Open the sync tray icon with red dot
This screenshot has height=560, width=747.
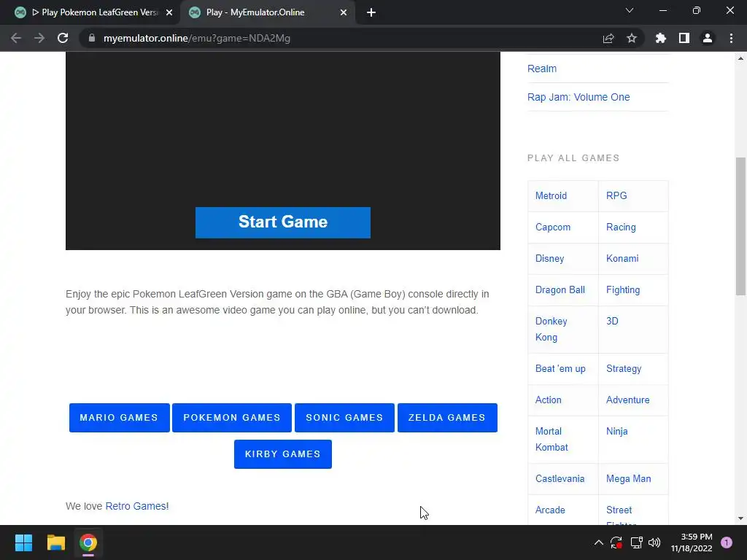[x=616, y=542]
